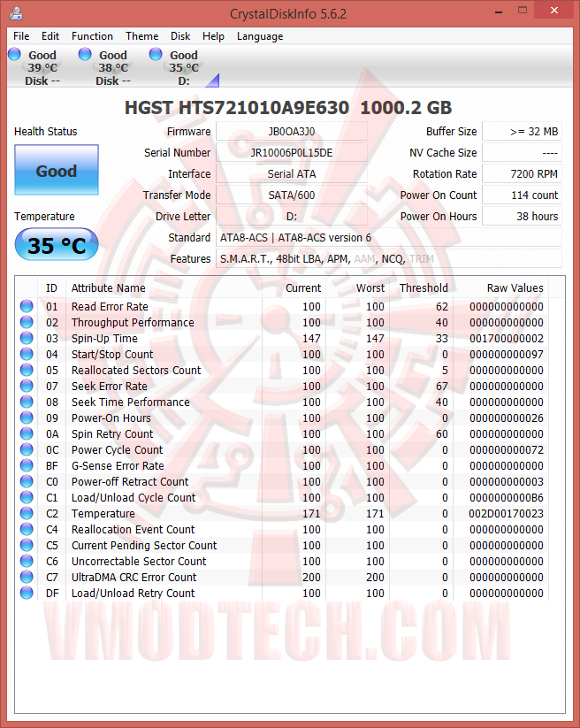Select the first disk at 39 °C

(42, 68)
